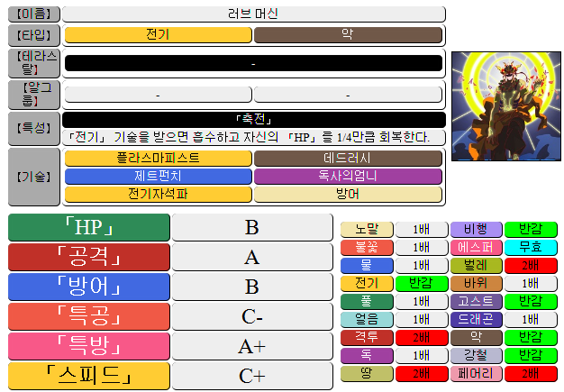Click the red 공격 stat label
Image resolution: width=564 pixels, height=392 pixels.
(88, 257)
